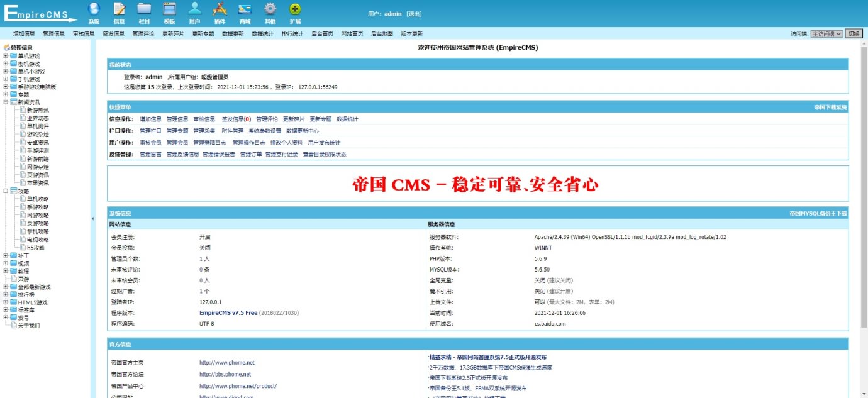Open the 访问端 dropdown (主访问端)
The width and height of the screenshot is (868, 398).
pyautogui.click(x=826, y=34)
